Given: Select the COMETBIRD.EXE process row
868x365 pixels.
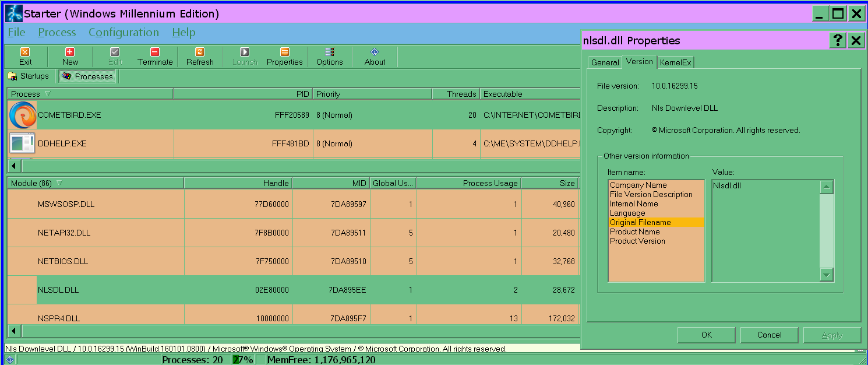Looking at the screenshot, I should tap(294, 115).
